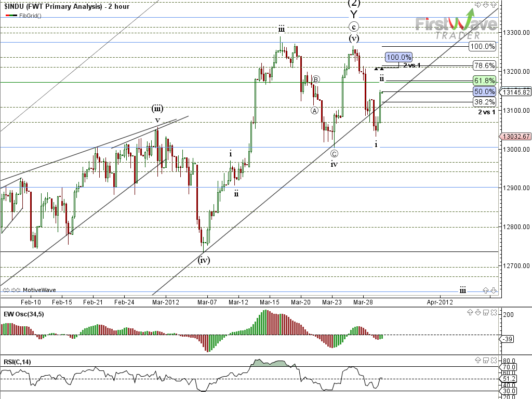Click the blue 50.0% Fibonacci level label

(x=484, y=91)
